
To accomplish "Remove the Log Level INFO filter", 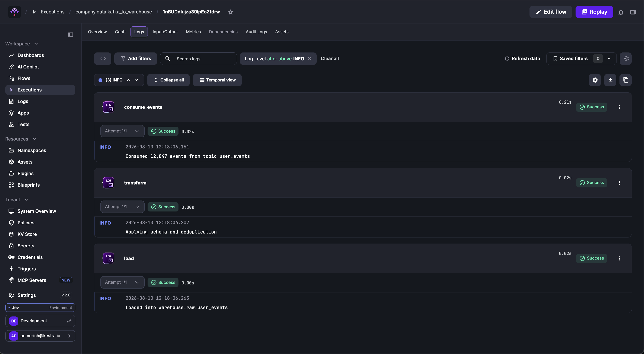I will [x=310, y=58].
